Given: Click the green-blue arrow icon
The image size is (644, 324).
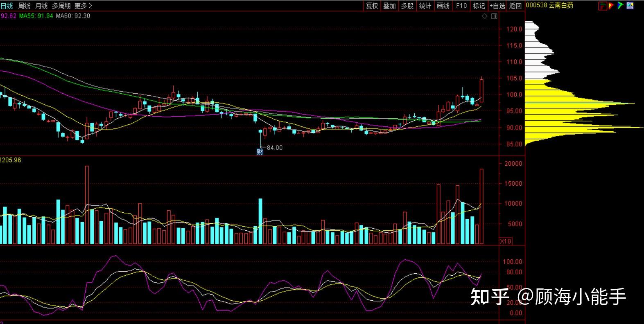Looking at the screenshot, I should [620, 6].
